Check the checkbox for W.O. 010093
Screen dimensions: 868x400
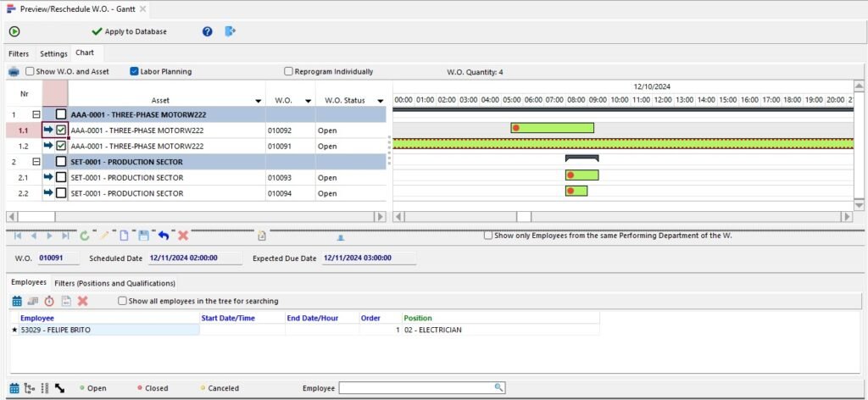point(61,178)
